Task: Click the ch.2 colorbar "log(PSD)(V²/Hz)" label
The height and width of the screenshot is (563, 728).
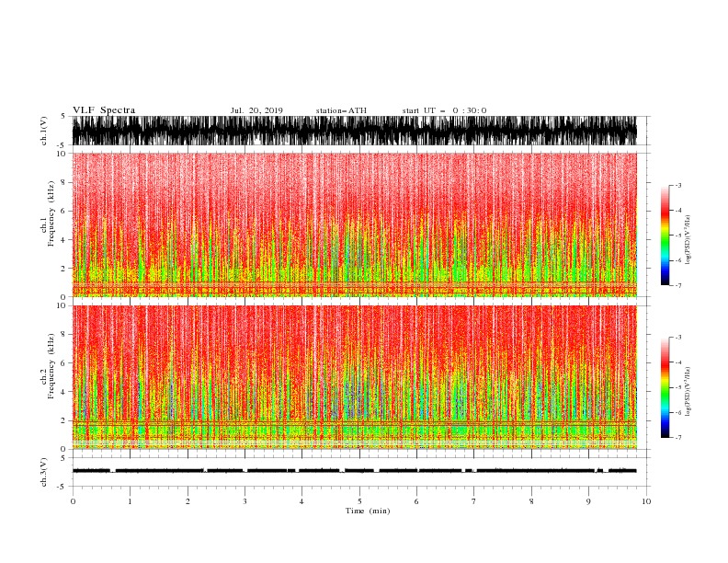Action: coord(688,392)
